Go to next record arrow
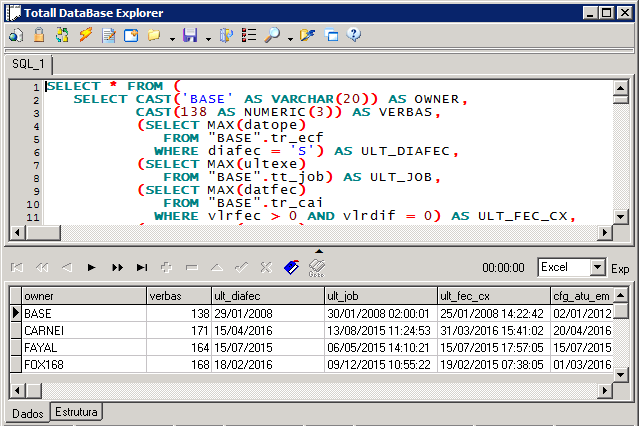Viewport: 639px width, 426px height. pos(91,267)
